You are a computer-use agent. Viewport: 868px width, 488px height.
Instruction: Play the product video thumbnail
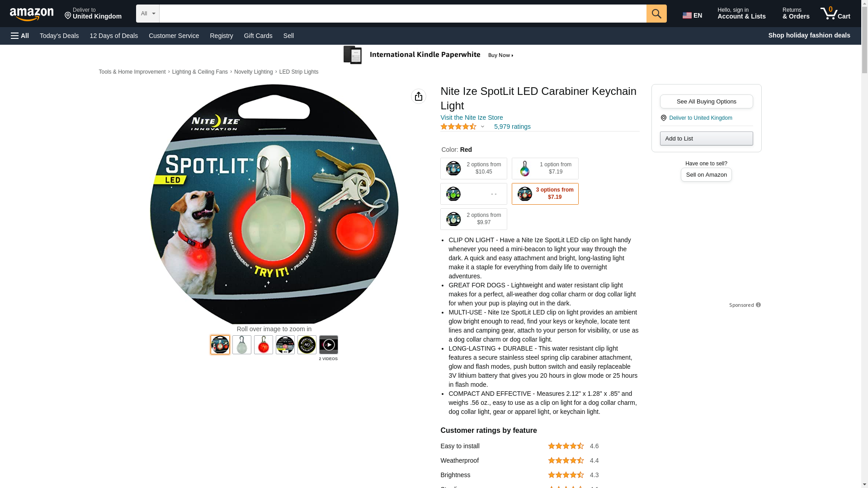[328, 345]
